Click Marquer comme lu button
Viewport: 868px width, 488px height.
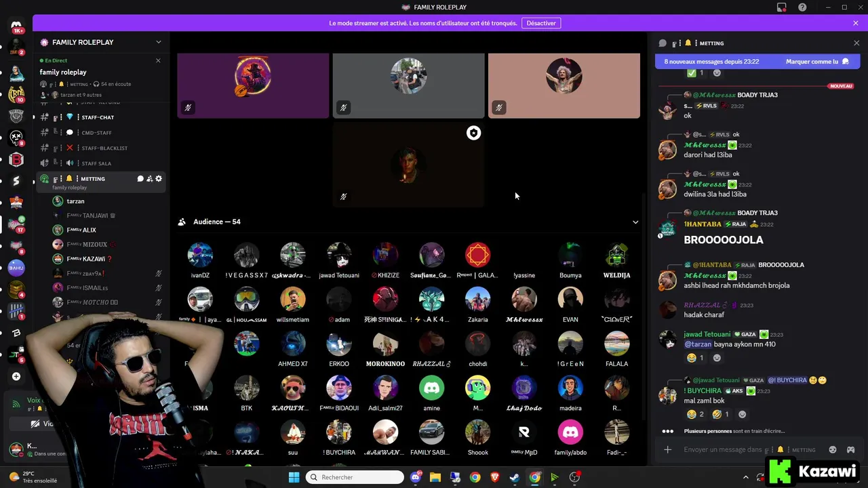[x=817, y=62]
